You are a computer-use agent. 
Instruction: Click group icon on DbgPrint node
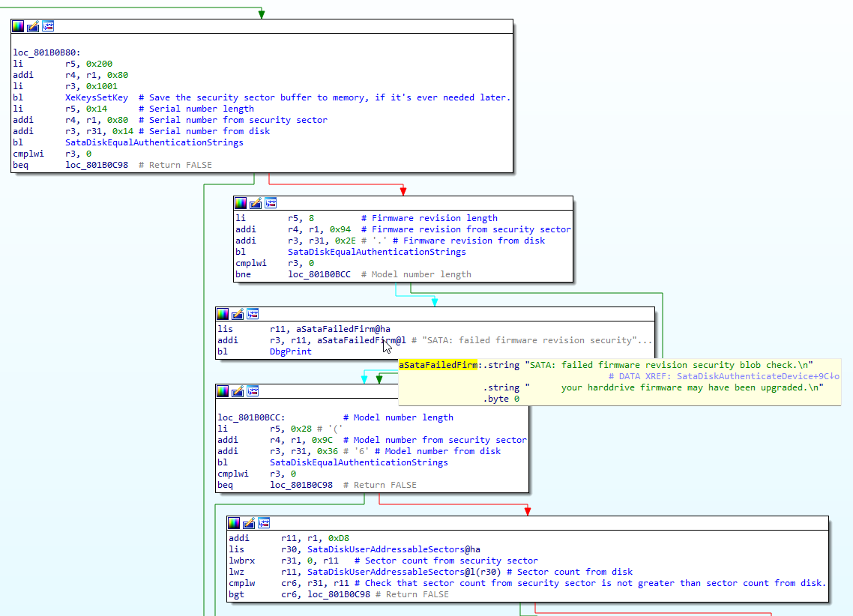(x=253, y=314)
